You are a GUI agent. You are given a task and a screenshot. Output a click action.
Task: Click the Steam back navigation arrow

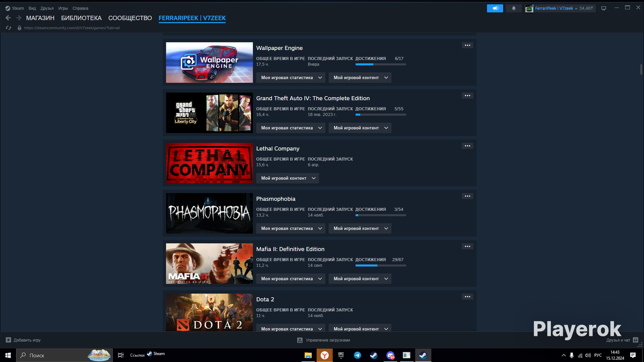pos(8,18)
